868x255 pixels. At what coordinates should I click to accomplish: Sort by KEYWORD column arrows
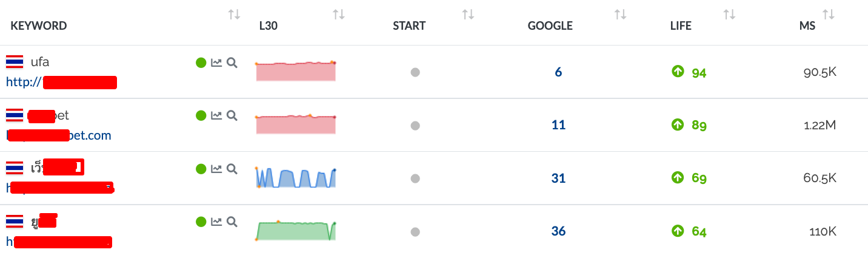pyautogui.click(x=235, y=15)
